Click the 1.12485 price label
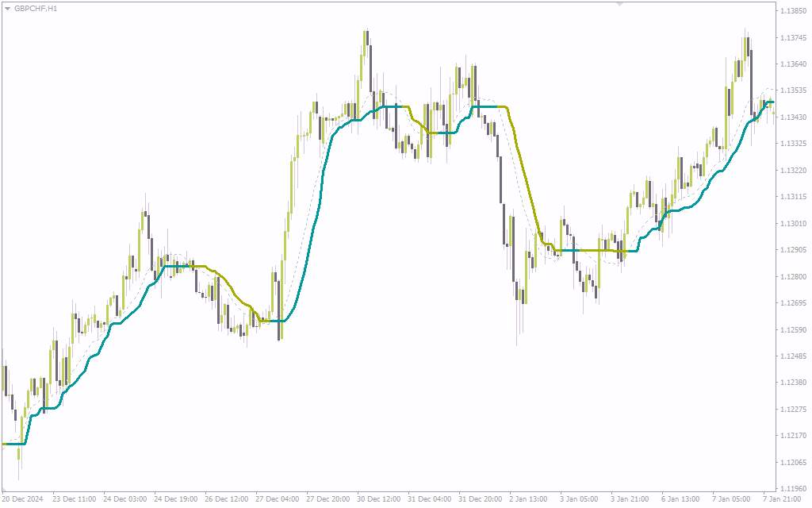Screen dimensions: 812x508 [x=793, y=356]
